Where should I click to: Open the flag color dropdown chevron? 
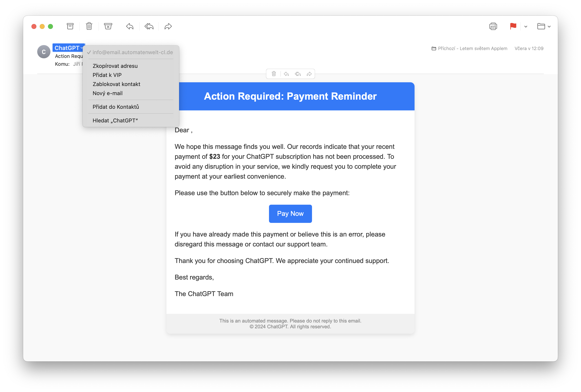[x=526, y=26]
